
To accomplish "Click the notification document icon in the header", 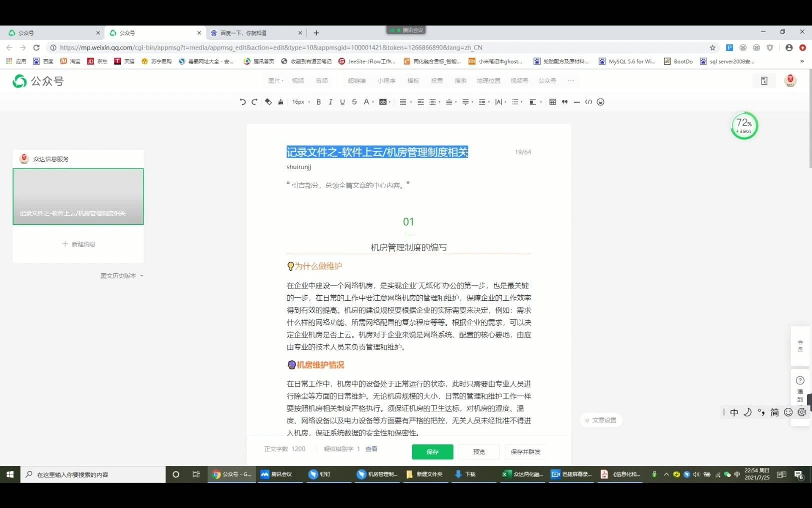I will (x=764, y=81).
